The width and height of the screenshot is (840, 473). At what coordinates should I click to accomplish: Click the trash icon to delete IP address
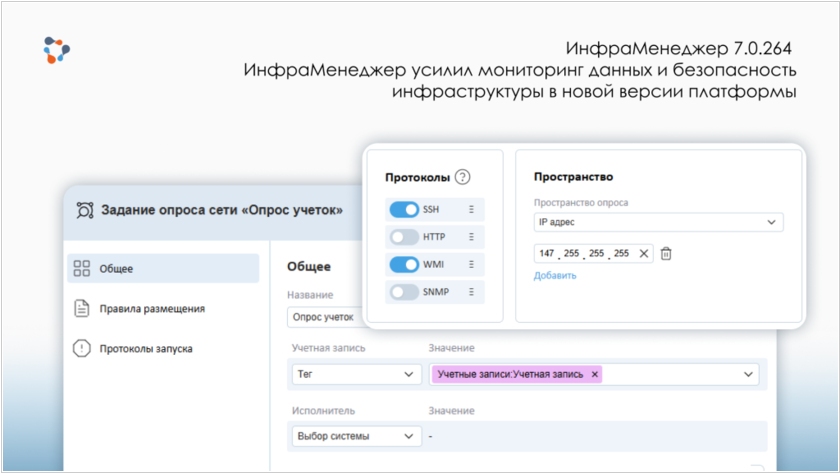[x=666, y=254]
